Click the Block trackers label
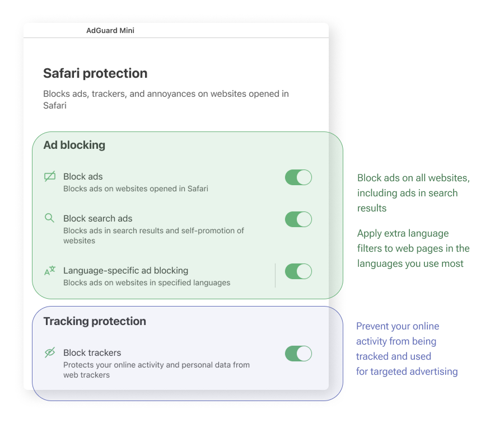Image resolution: width=504 pixels, height=438 pixels. [x=92, y=352]
